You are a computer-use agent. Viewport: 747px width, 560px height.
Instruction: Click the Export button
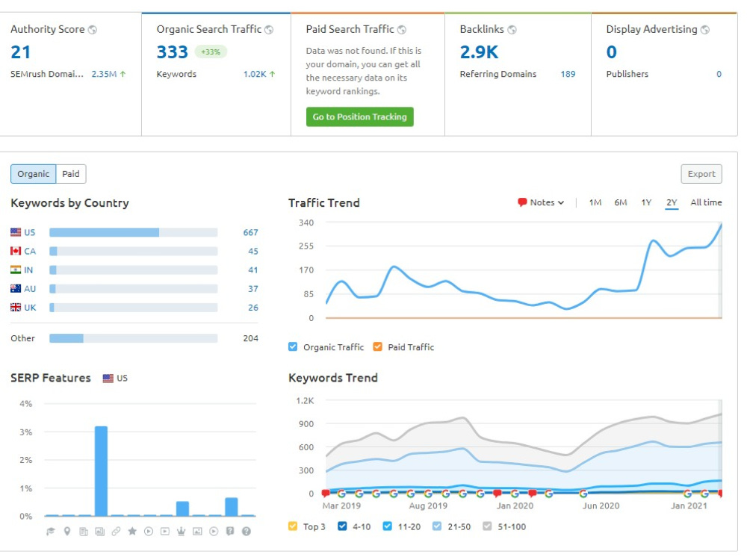(701, 174)
